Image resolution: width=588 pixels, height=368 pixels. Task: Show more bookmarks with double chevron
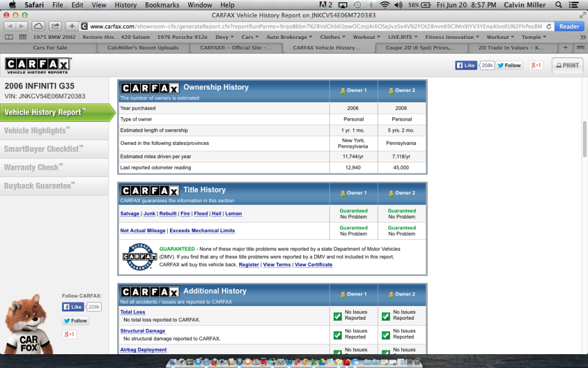click(583, 37)
